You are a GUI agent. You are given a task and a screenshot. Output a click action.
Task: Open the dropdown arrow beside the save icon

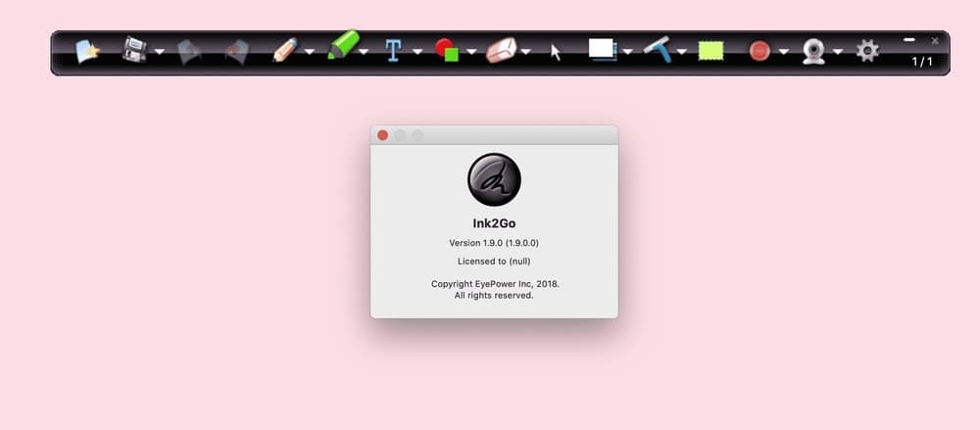point(160,52)
